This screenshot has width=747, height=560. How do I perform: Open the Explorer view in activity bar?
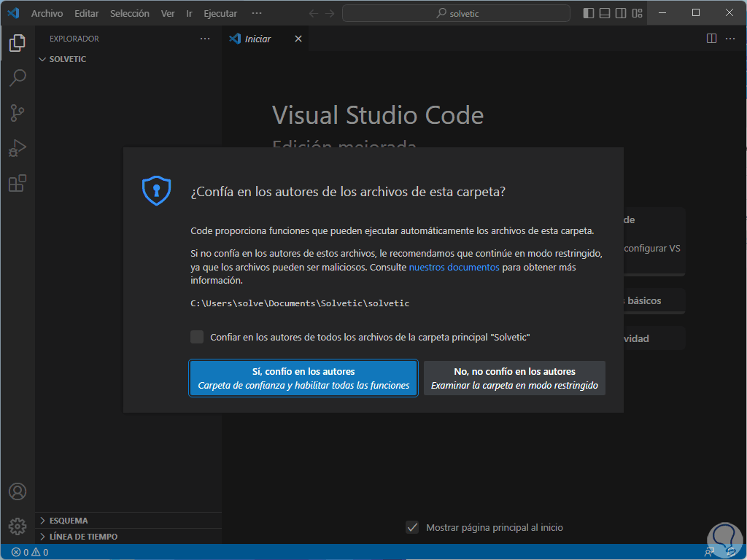[x=18, y=43]
